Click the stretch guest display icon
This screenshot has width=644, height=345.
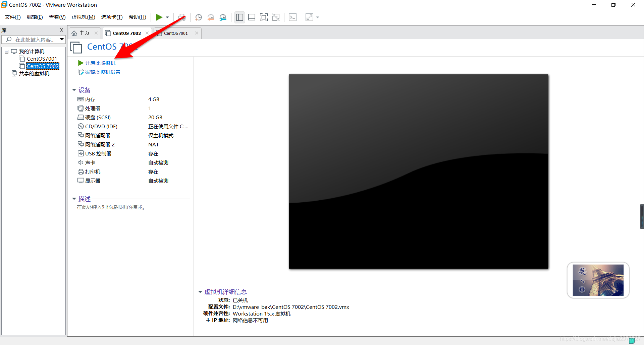coord(309,17)
